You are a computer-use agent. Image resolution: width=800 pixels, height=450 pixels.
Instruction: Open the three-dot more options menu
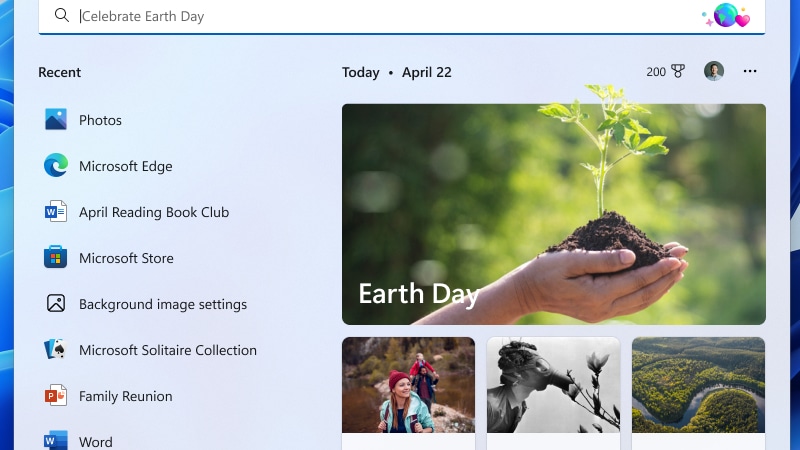(750, 72)
